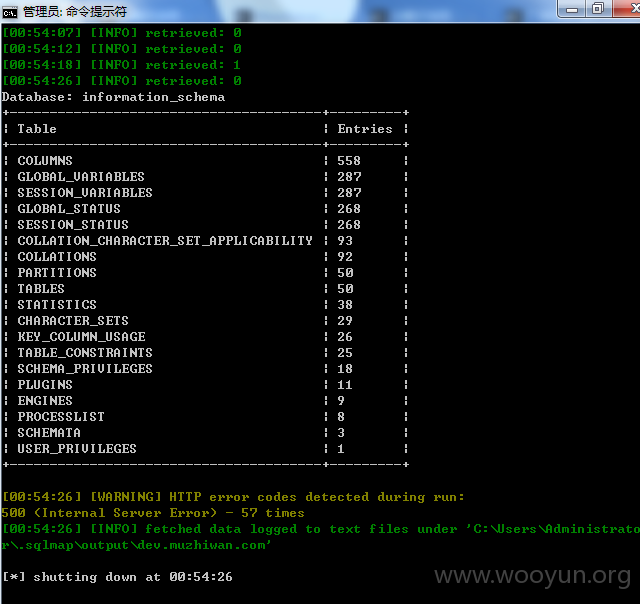Click entries value 11
This screenshot has width=640, height=604.
click(x=345, y=384)
